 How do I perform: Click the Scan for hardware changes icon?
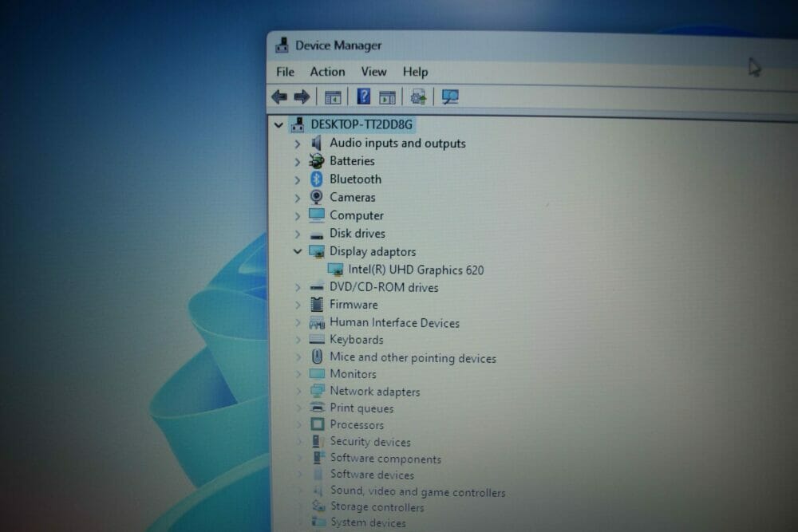[450, 97]
